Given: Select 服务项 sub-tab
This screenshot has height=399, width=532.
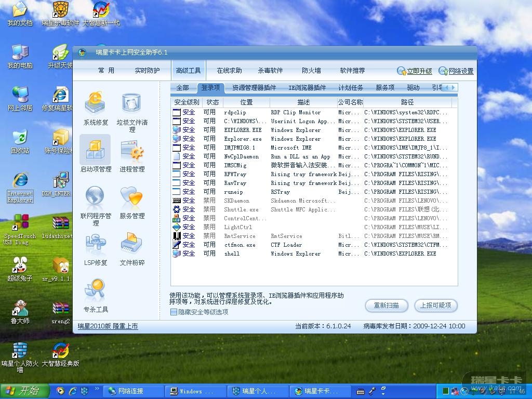Looking at the screenshot, I should tap(385, 87).
